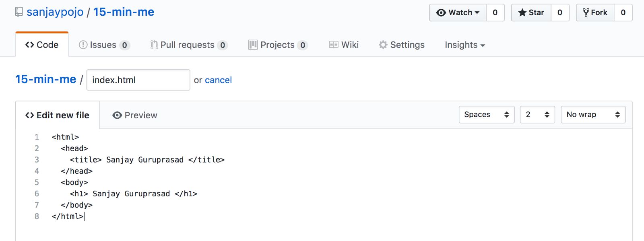The image size is (644, 241).
Task: Fork this repository
Action: coord(595,12)
